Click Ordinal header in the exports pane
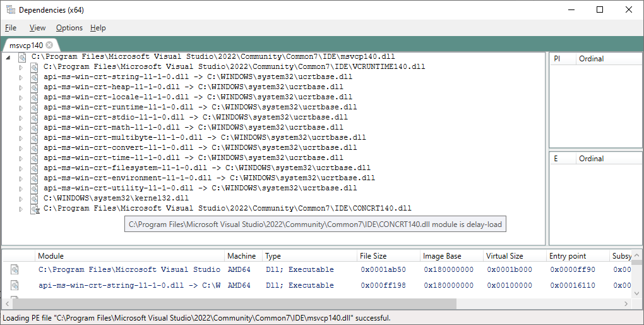The image size is (644, 325). [x=609, y=159]
